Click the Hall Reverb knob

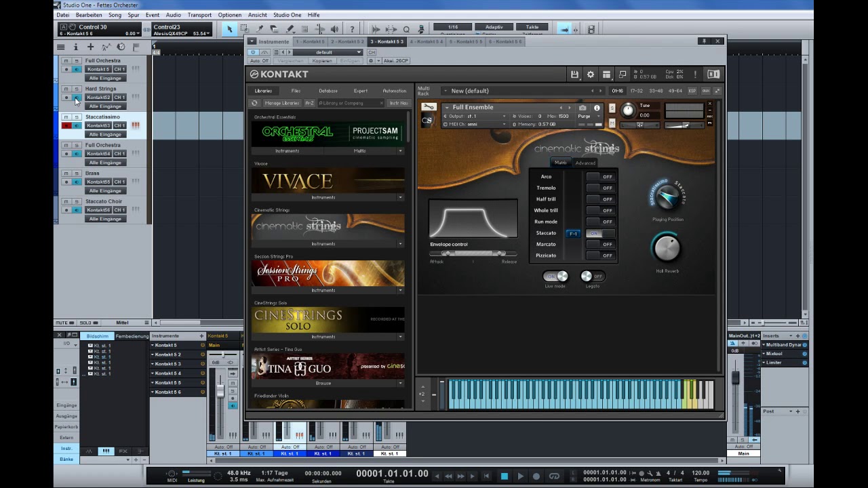[667, 249]
